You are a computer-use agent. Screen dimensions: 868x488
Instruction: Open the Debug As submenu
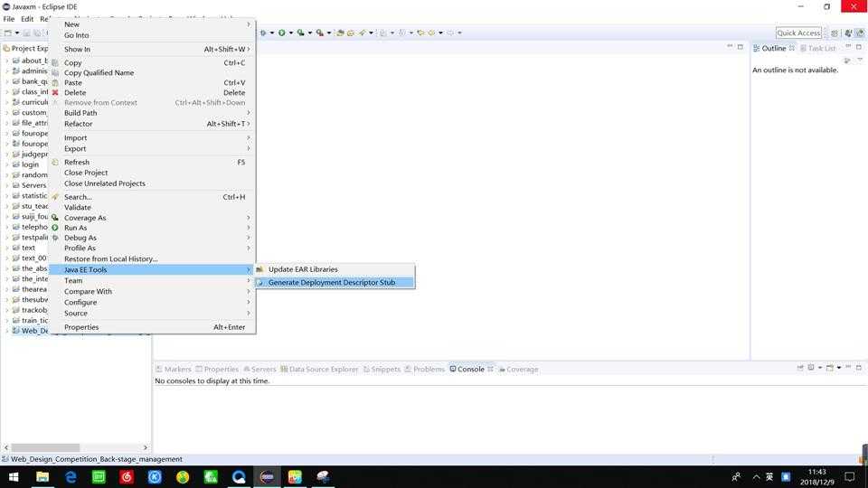(x=152, y=238)
